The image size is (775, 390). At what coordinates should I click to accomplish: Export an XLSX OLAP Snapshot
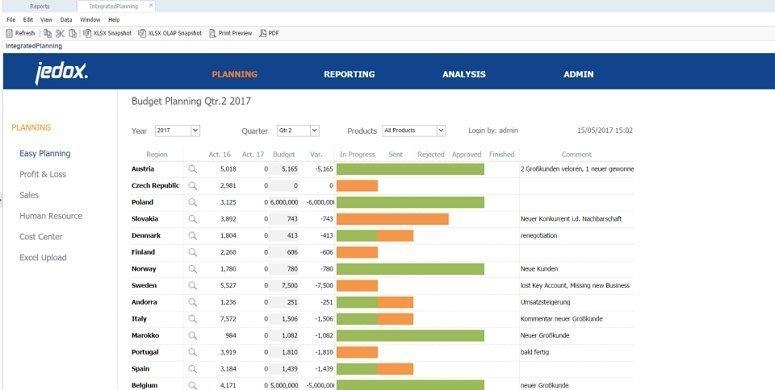170,33
